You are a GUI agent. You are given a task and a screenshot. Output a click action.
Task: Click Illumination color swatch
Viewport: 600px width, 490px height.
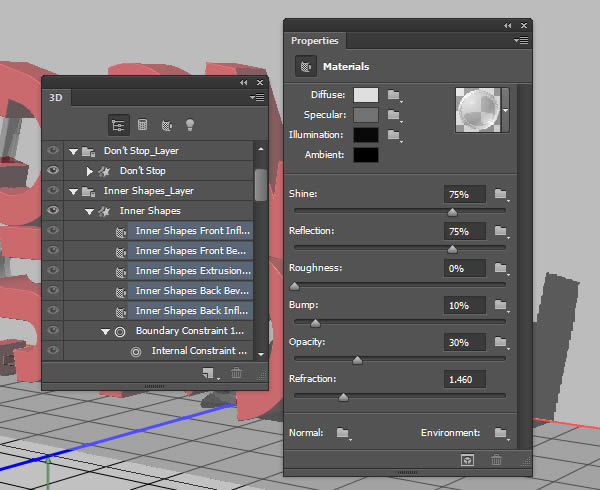(366, 135)
